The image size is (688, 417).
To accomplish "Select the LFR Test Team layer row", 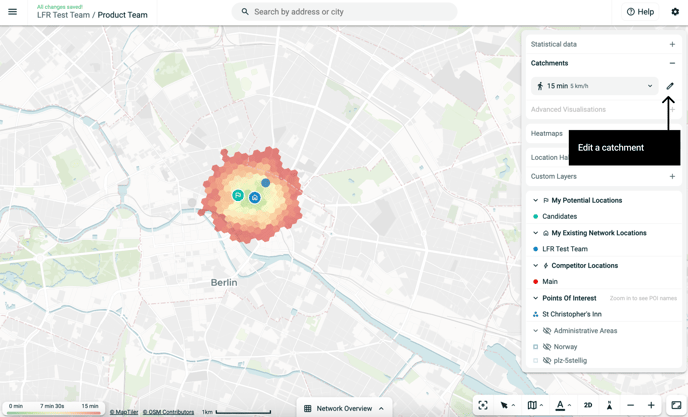I will (x=604, y=249).
